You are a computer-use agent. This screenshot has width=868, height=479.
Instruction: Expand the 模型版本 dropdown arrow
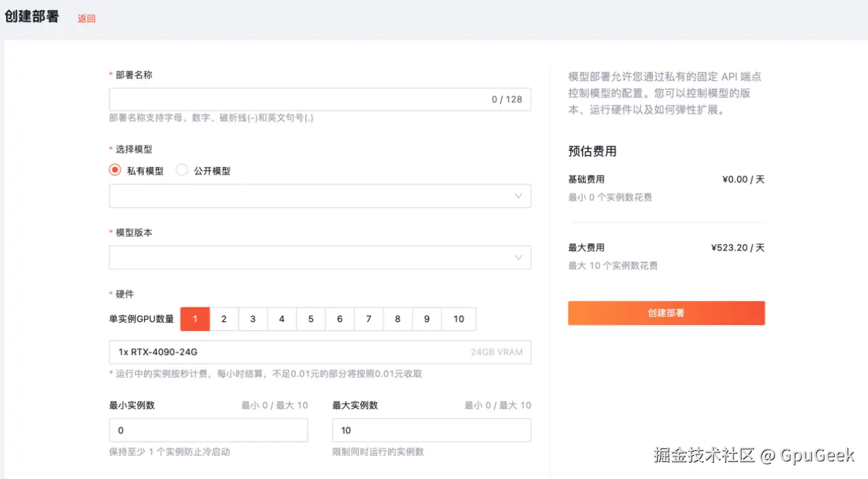point(518,258)
